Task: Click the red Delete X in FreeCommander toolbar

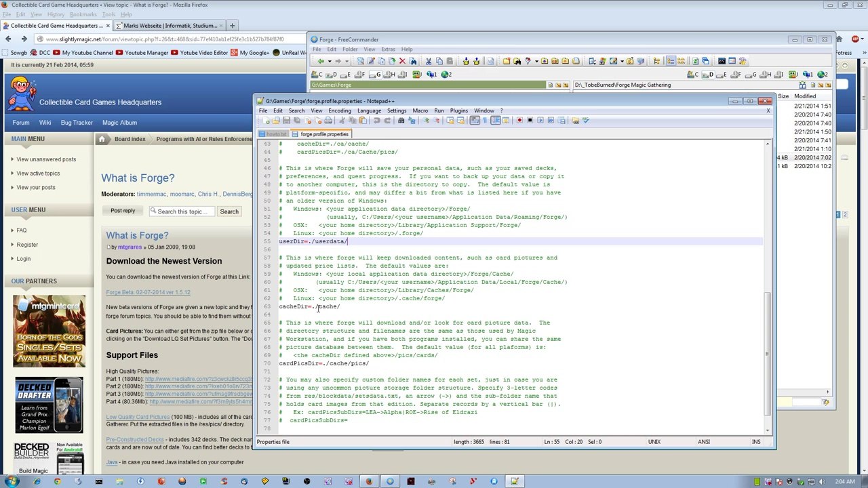Action: click(402, 62)
